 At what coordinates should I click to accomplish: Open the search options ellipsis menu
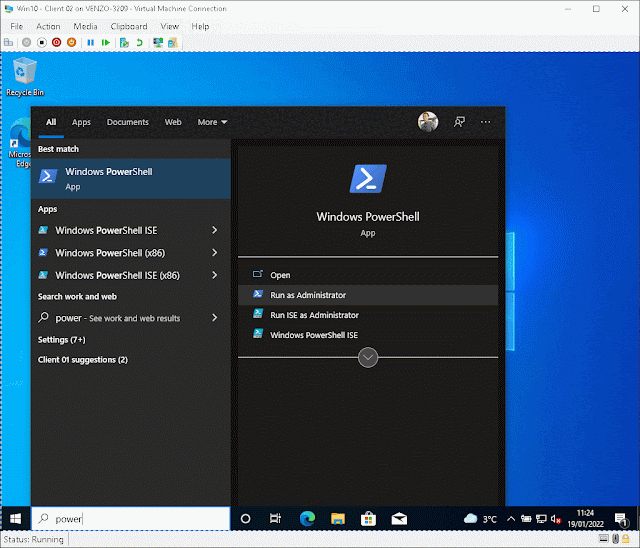coord(485,122)
